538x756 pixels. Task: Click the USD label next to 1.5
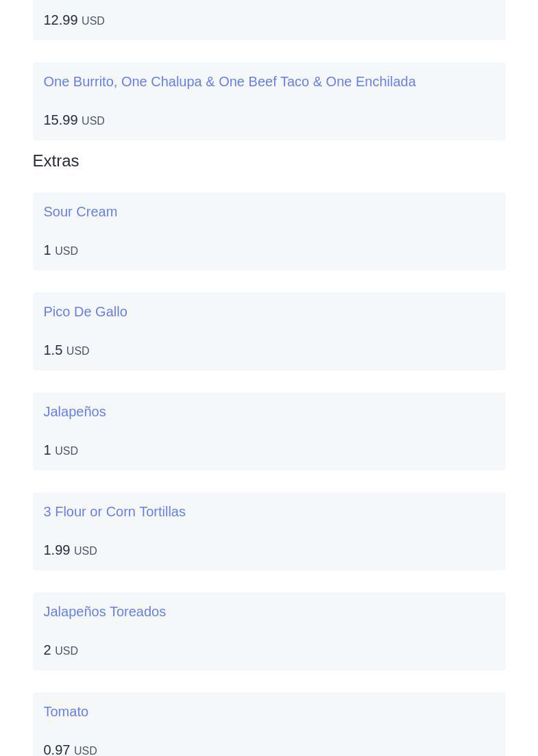pyautogui.click(x=78, y=351)
